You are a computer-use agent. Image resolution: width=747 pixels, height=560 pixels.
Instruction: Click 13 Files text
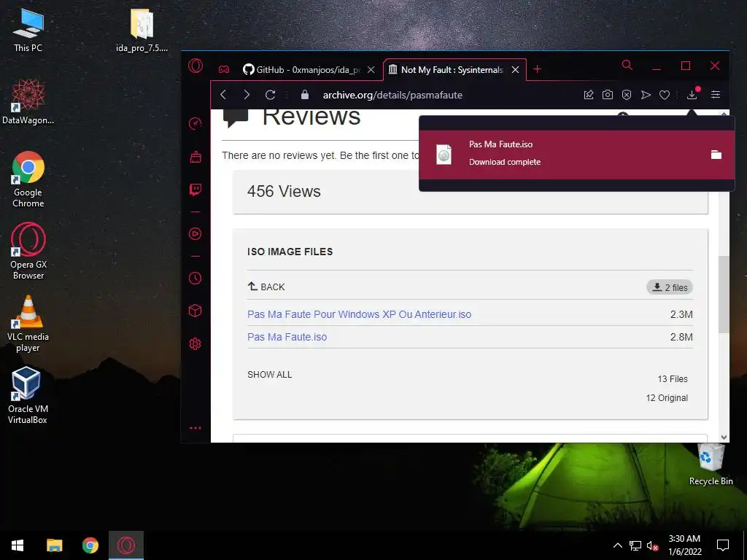click(673, 379)
